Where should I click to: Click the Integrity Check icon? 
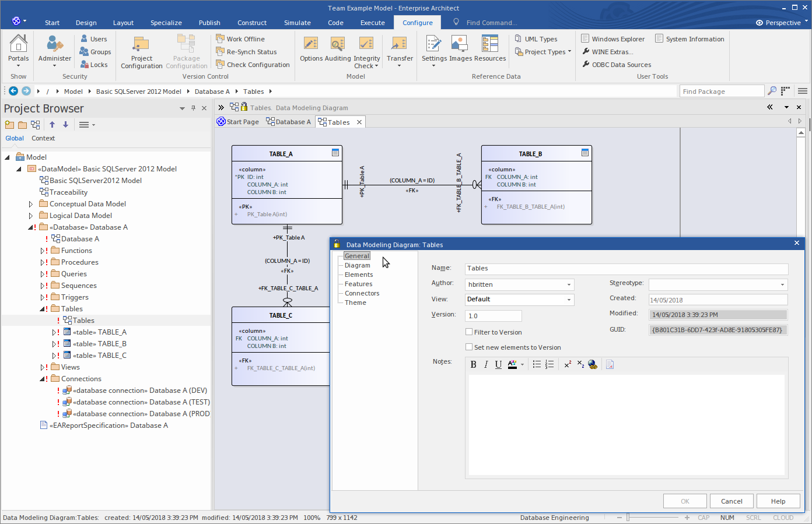366,50
